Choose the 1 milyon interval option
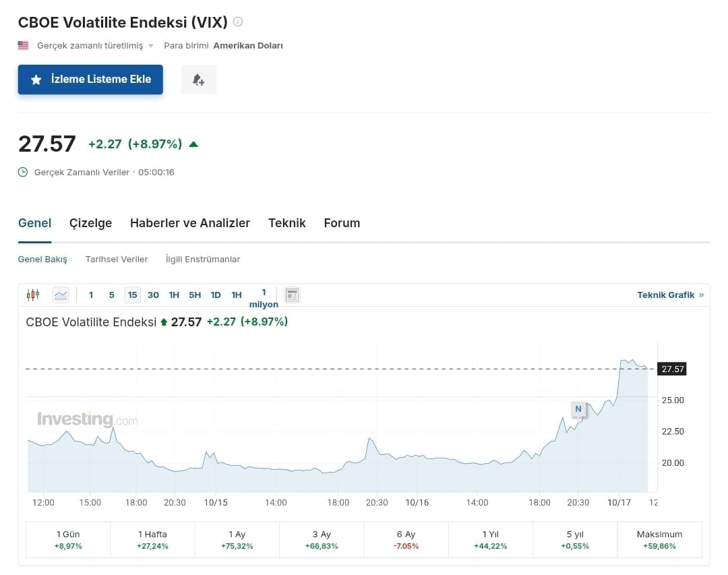Image resolution: width=728 pixels, height=575 pixels. 264,298
